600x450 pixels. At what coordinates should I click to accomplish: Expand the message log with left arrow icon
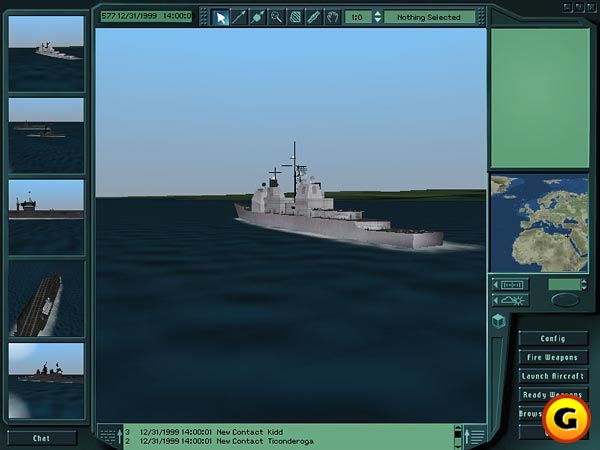pyautogui.click(x=111, y=435)
